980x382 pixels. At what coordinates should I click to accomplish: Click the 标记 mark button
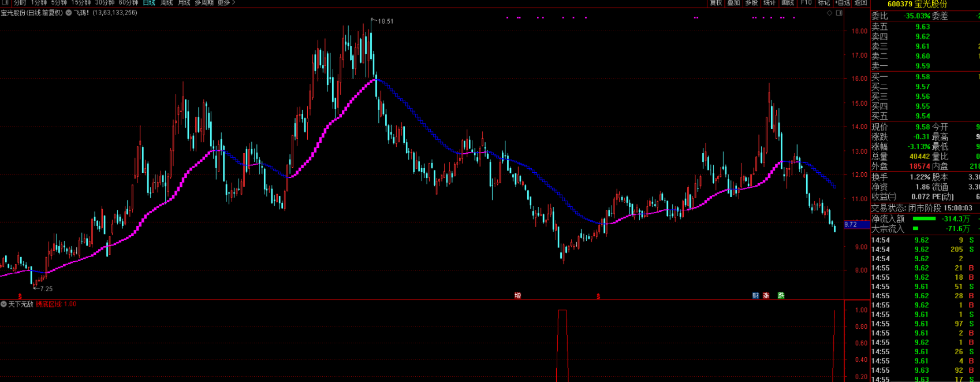[x=824, y=3]
